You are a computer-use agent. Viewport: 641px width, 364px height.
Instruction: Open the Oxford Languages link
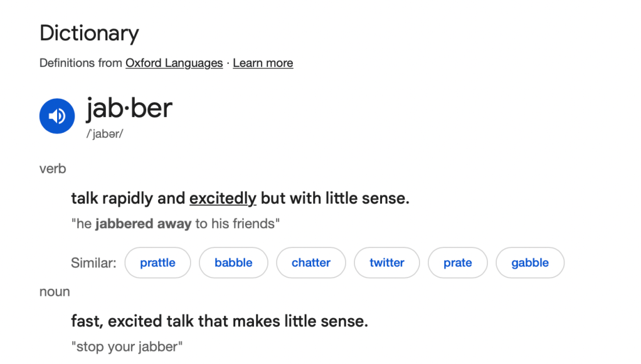tap(174, 63)
